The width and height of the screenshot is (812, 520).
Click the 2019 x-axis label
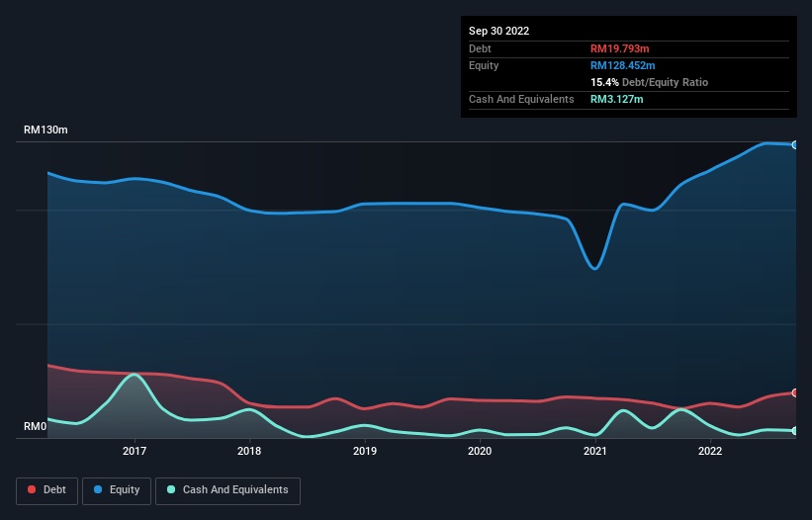point(365,451)
